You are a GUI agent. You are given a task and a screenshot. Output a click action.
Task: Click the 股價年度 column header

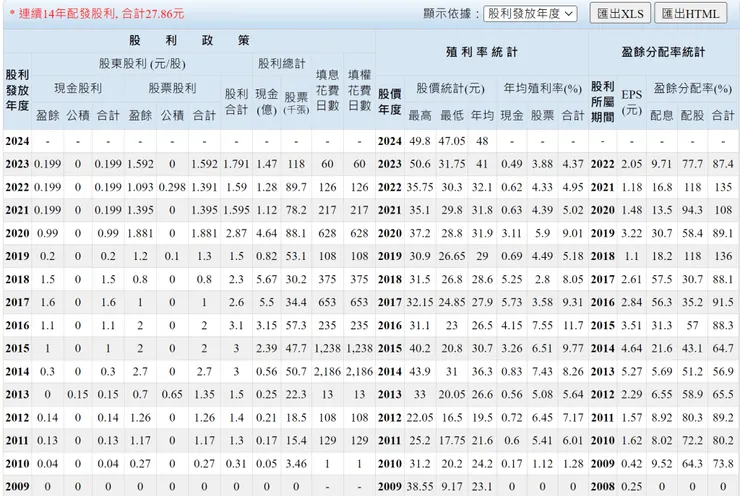point(389,101)
